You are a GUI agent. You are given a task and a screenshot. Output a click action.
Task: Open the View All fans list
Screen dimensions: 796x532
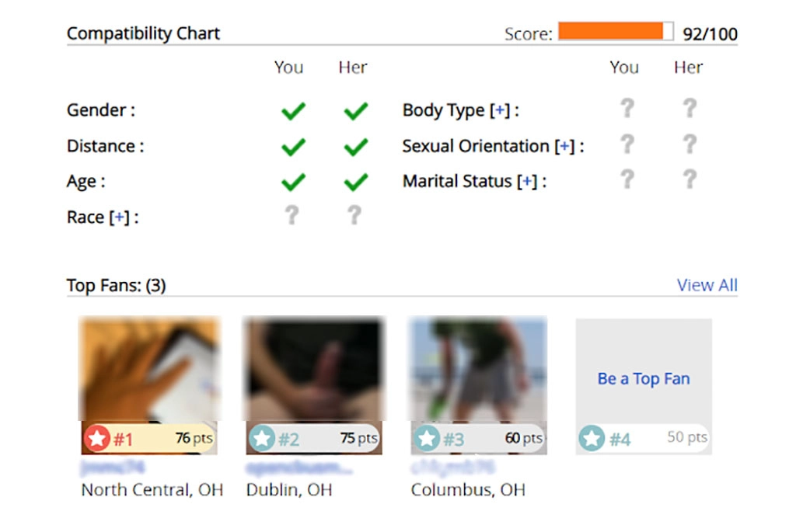pos(707,285)
